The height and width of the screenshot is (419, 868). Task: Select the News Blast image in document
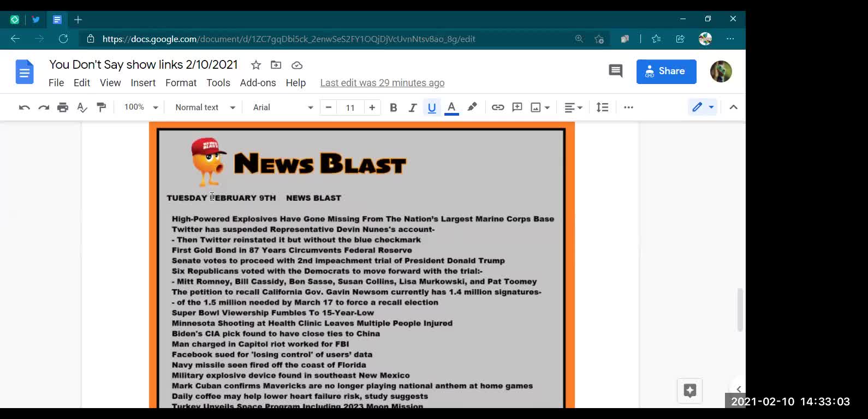(x=361, y=265)
